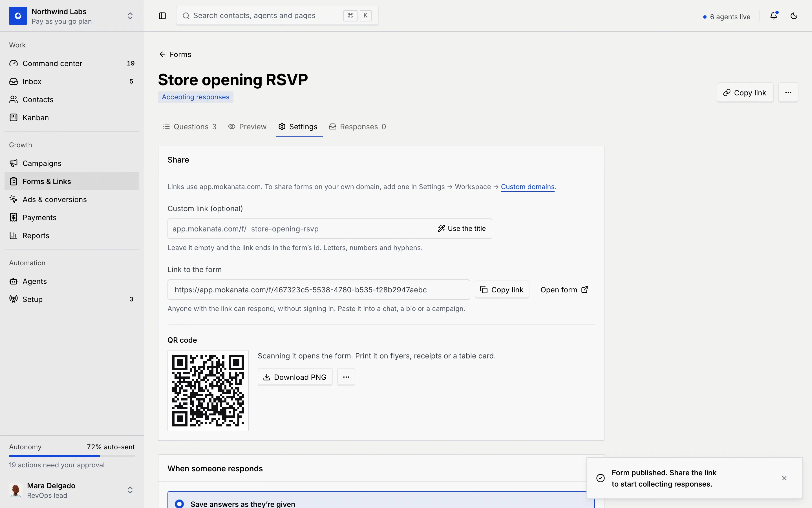Viewport: 812px width, 508px height.
Task: Open the Responses tab
Action: [358, 127]
